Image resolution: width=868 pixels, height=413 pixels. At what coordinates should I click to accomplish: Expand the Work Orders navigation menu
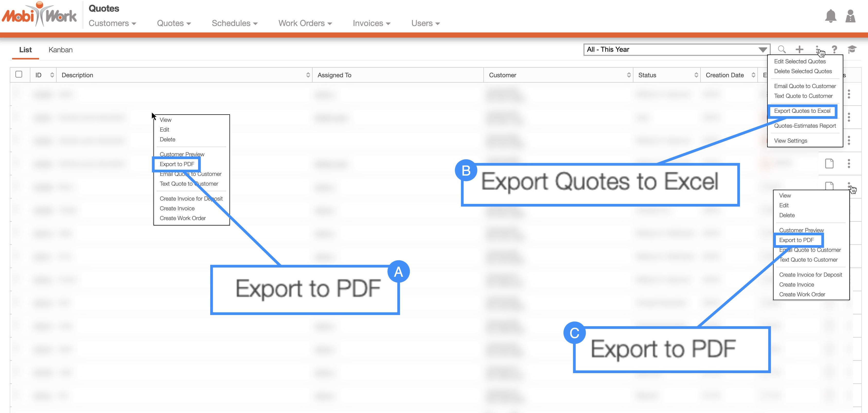pos(305,23)
